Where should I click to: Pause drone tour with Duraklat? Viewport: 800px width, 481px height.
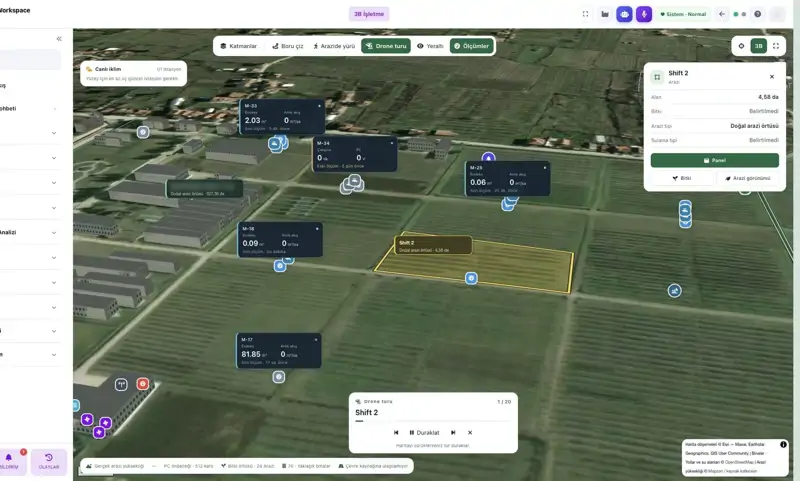coord(424,433)
